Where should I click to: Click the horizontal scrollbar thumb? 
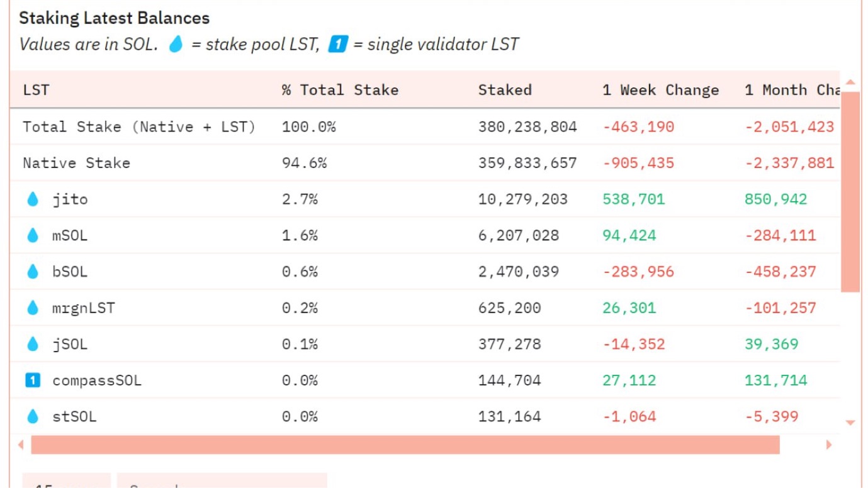click(405, 445)
